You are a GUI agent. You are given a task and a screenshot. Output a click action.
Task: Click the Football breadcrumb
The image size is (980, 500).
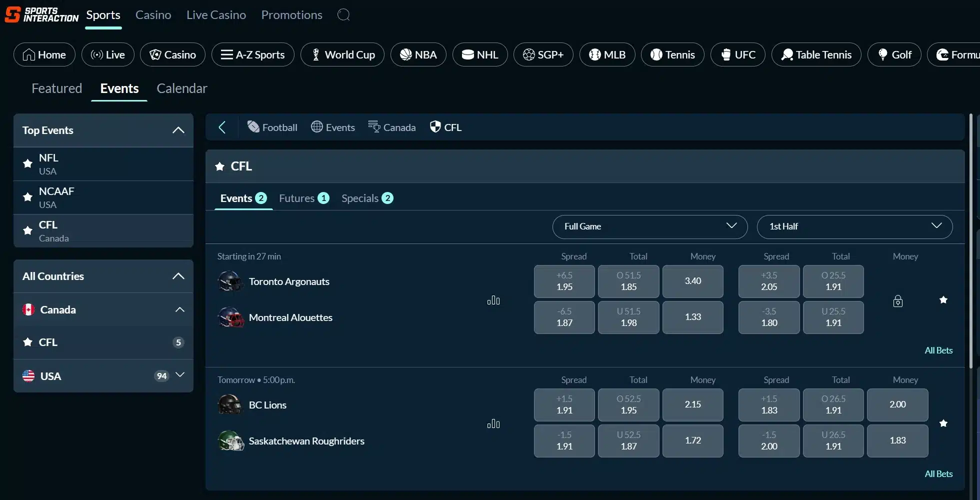(x=272, y=127)
